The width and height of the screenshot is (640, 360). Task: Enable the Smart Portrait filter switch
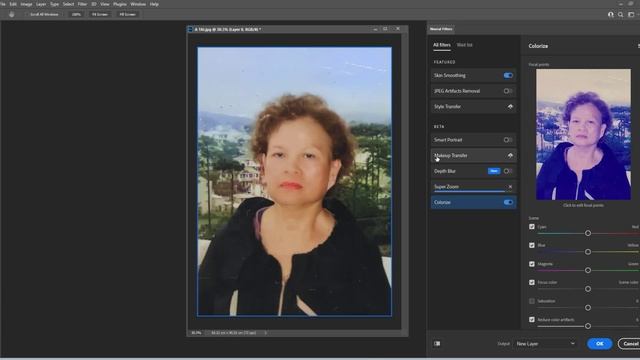coord(508,140)
